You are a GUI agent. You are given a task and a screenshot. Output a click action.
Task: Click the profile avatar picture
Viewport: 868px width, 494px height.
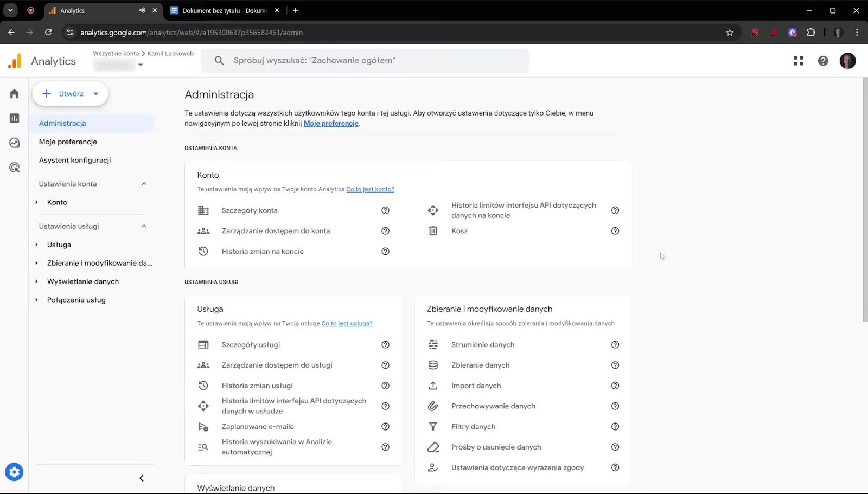[x=847, y=61]
